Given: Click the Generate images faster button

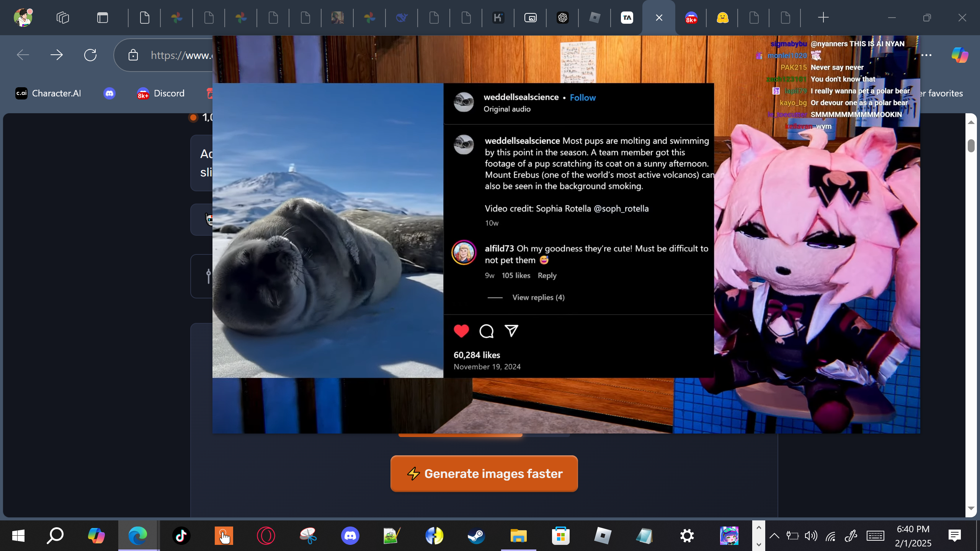Looking at the screenshot, I should [484, 474].
